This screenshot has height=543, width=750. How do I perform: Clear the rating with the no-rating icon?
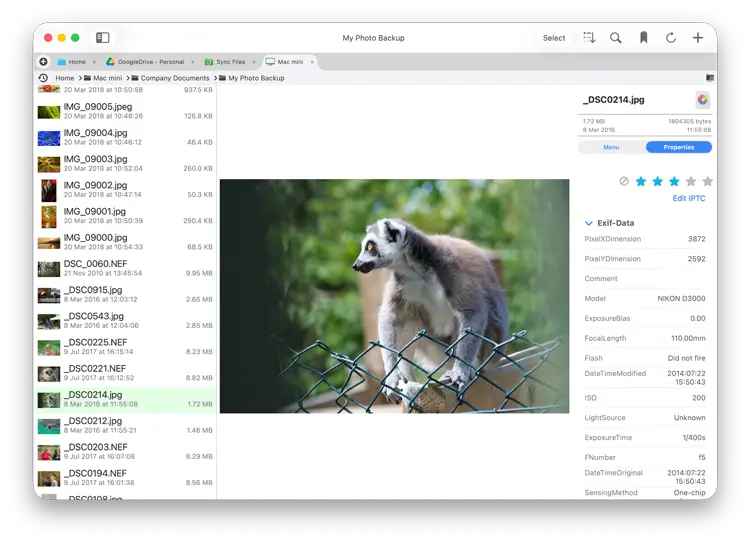coord(624,182)
